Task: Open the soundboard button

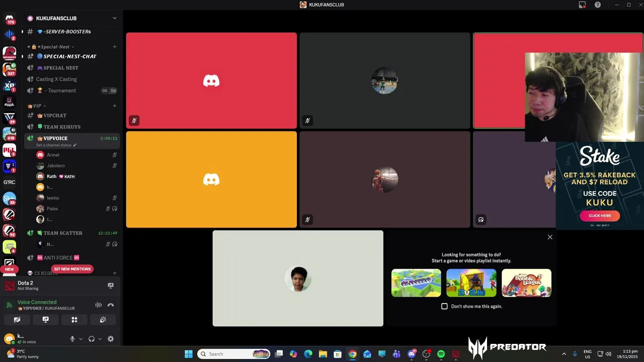Action: pos(103,320)
